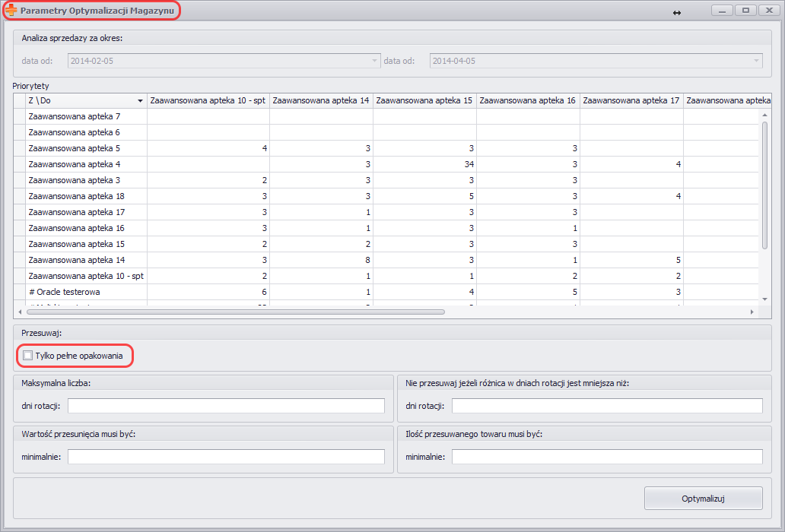The image size is (785, 532).
Task: Open the second data od date dropdown
Action: coord(756,61)
